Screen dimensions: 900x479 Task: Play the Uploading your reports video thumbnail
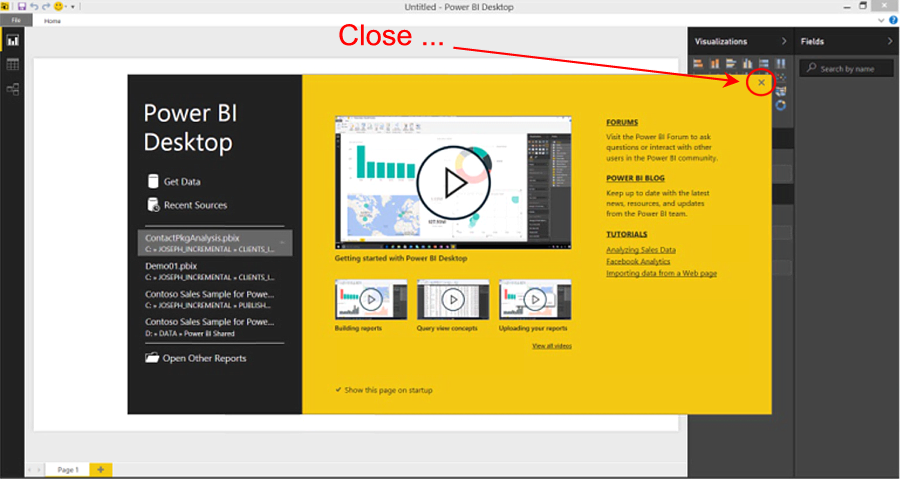[535, 299]
